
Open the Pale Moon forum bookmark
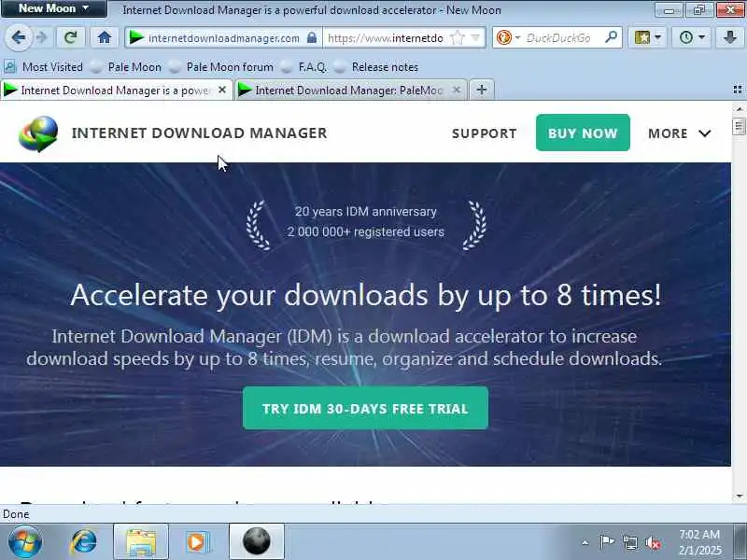[x=221, y=67]
